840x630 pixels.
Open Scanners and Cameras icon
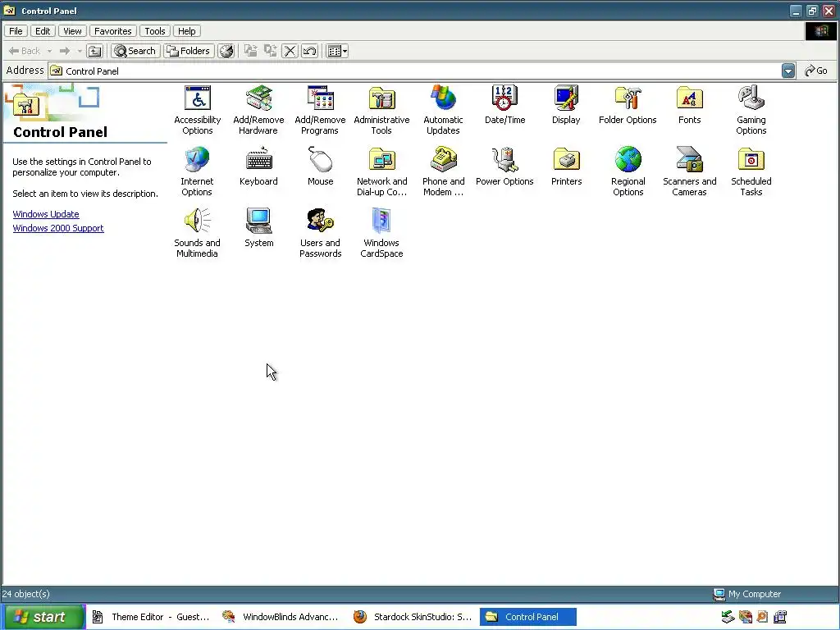pos(689,171)
